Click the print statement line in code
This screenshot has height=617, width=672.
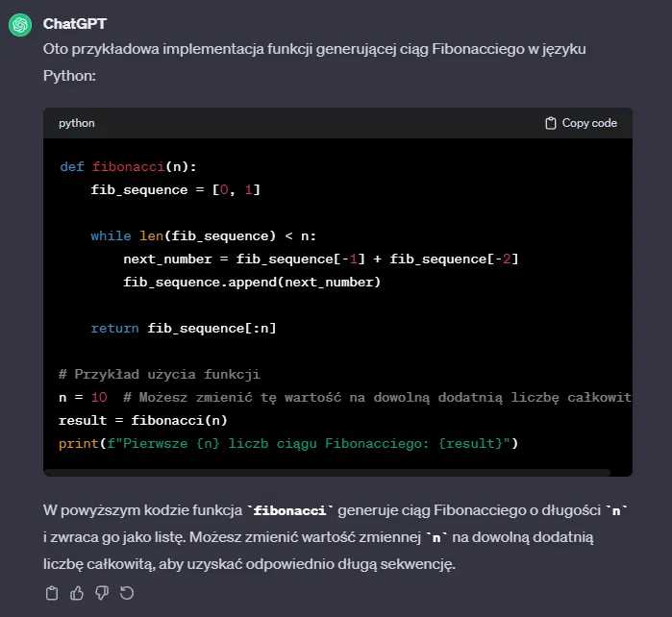tap(288, 443)
